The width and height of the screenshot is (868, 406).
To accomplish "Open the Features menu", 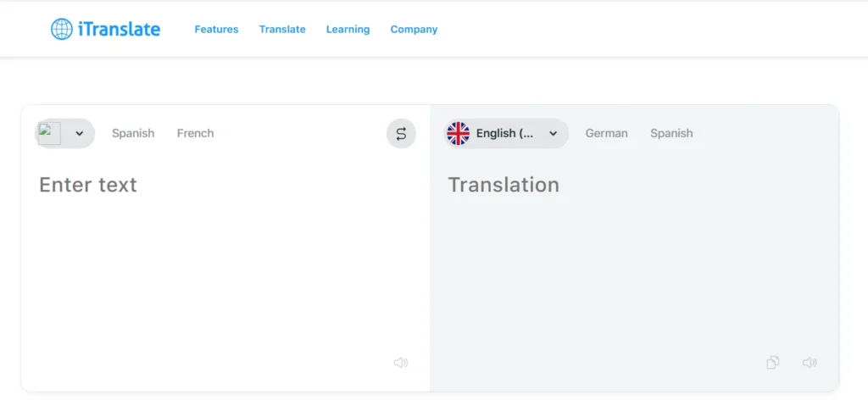I will pos(216,30).
